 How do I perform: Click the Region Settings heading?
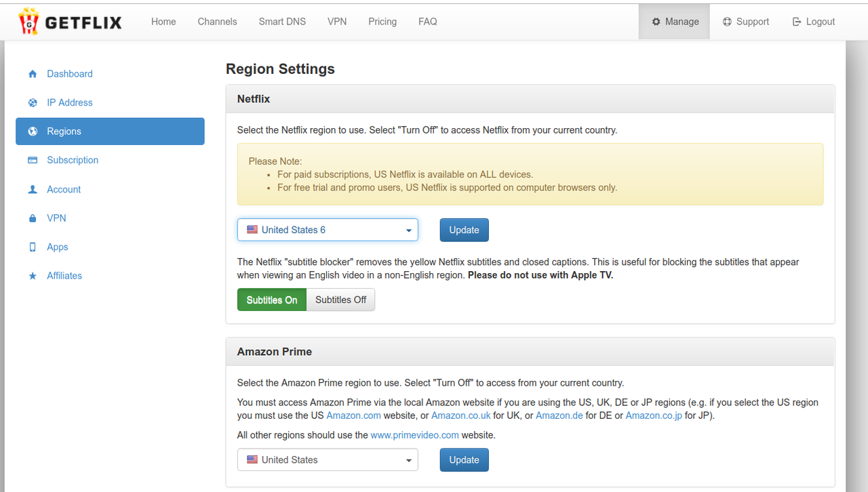point(280,69)
